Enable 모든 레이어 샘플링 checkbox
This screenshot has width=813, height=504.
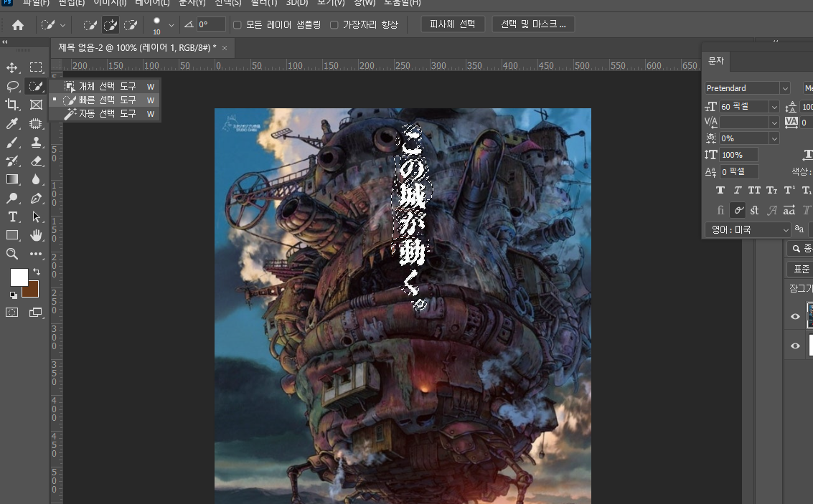(x=238, y=25)
